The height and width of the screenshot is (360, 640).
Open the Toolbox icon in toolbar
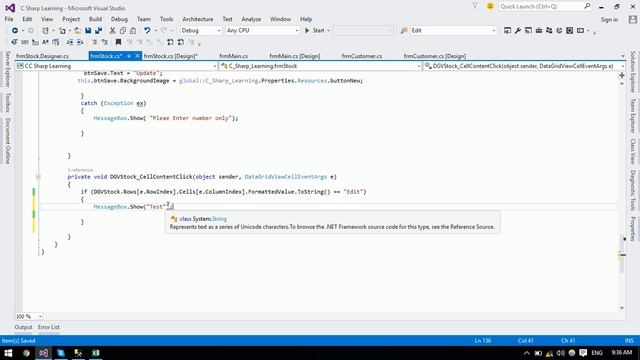[539, 31]
